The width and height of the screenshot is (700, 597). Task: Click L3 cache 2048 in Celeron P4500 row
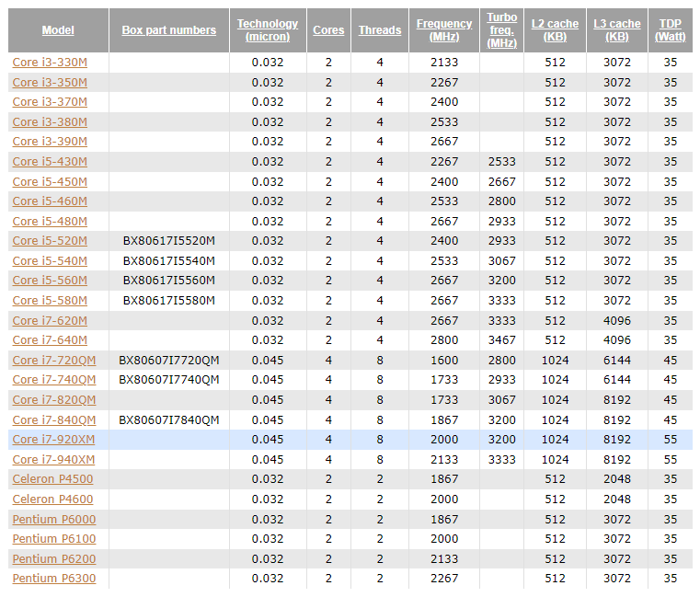tap(617, 478)
